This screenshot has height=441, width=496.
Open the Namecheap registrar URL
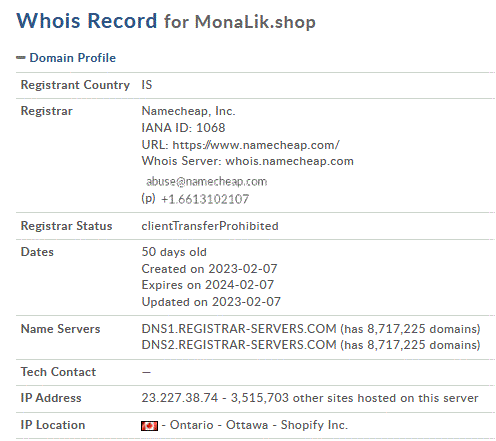(256, 145)
